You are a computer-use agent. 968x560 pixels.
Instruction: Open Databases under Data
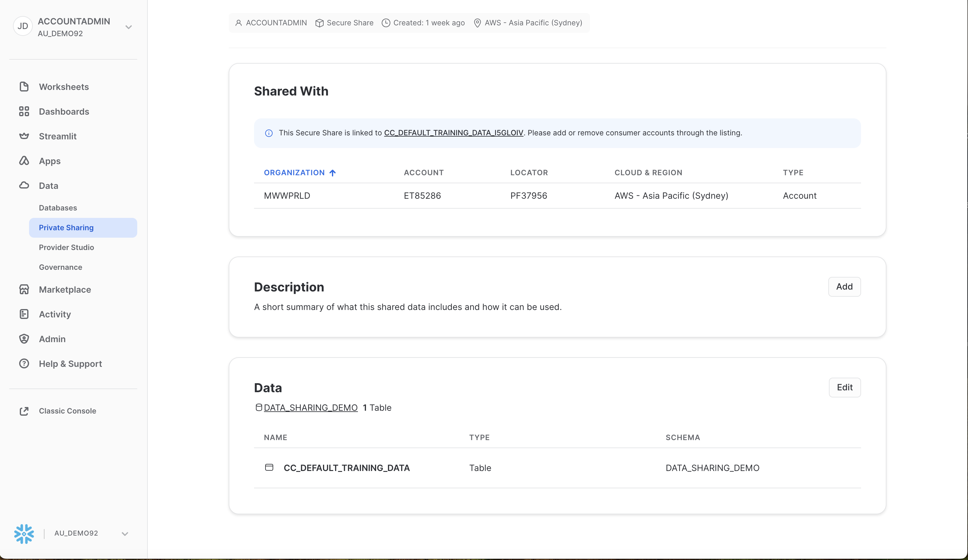point(58,208)
